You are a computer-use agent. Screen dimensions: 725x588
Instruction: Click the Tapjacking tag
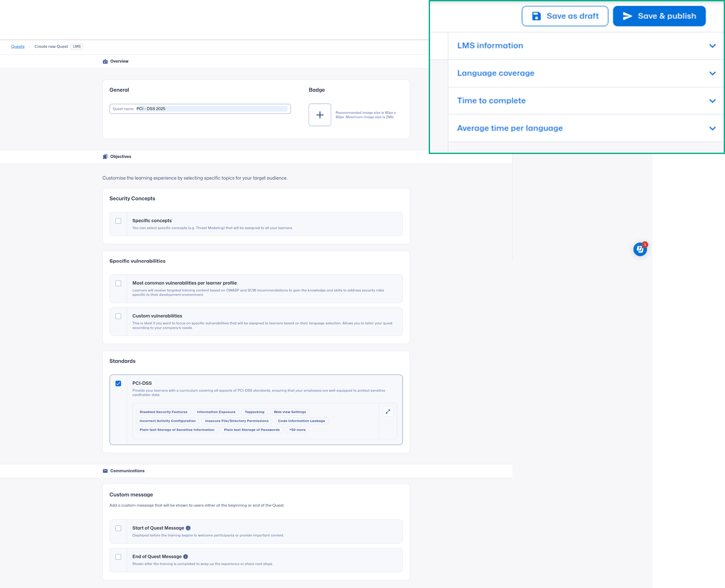point(255,412)
